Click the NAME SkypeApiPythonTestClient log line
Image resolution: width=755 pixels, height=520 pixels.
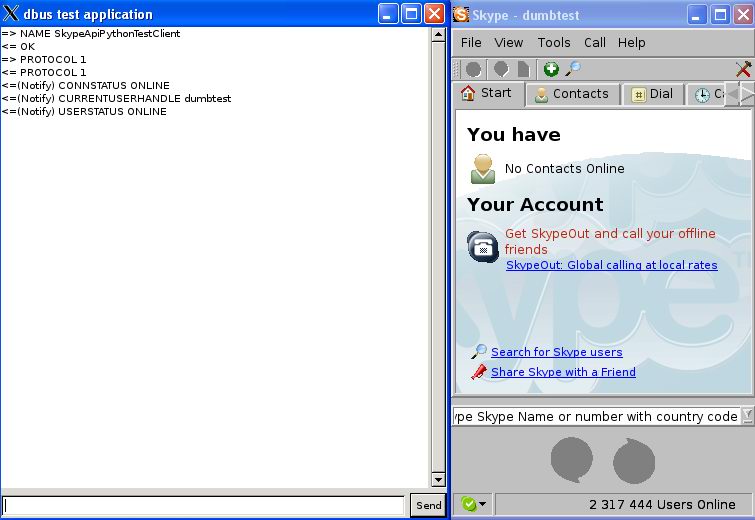pyautogui.click(x=91, y=34)
